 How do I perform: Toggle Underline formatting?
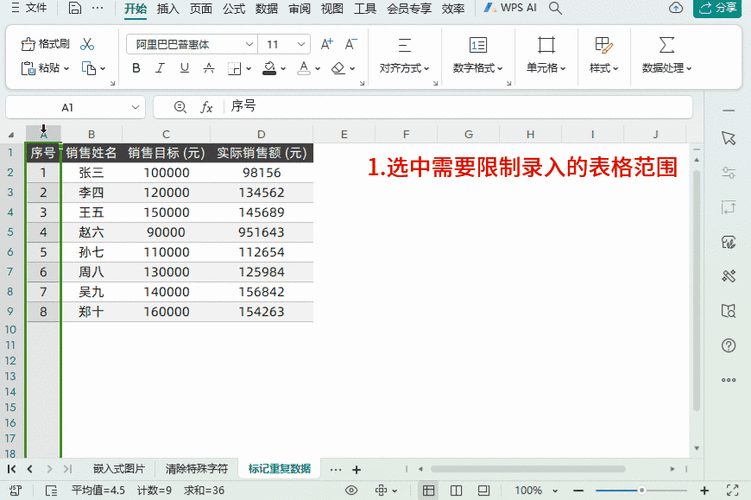pyautogui.click(x=184, y=68)
